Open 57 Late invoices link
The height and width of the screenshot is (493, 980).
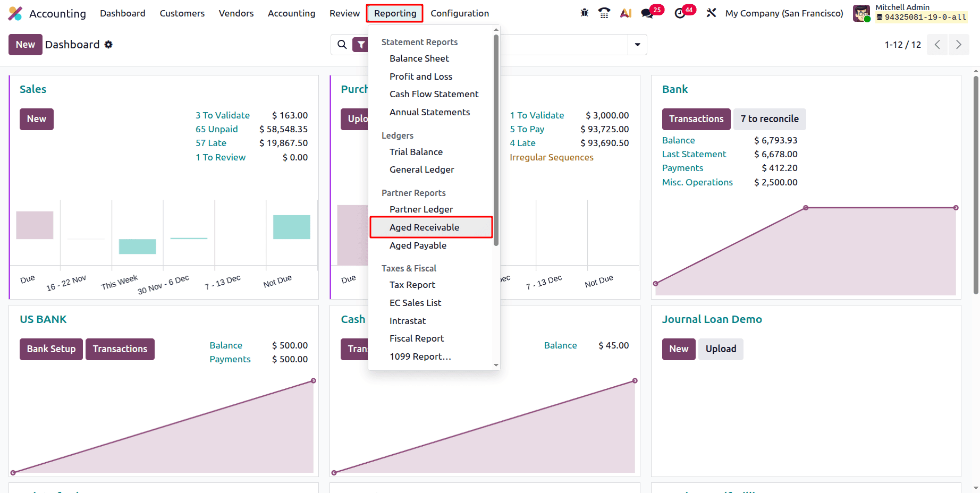coord(211,143)
